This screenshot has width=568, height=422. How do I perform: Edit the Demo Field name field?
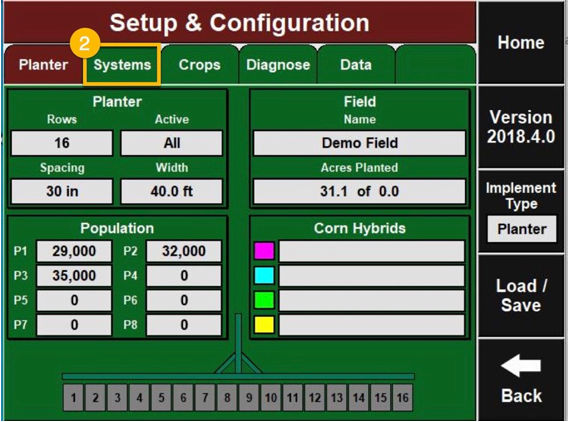tap(360, 143)
